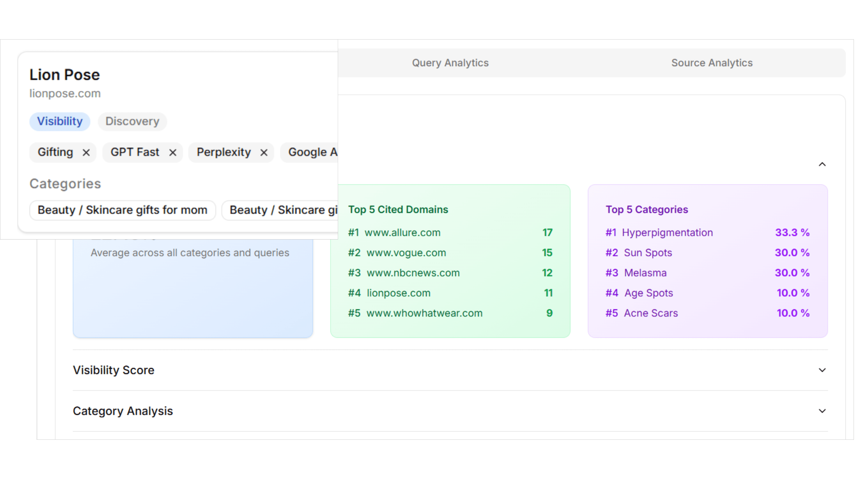Collapse the open section with up chevron
This screenshot has height=479, width=868.
822,164
